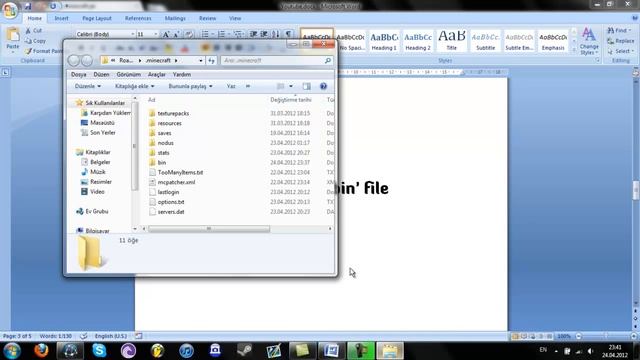Click the Shrink Font icon
Image resolution: width=640 pixels, height=360 pixels.
[x=176, y=34]
